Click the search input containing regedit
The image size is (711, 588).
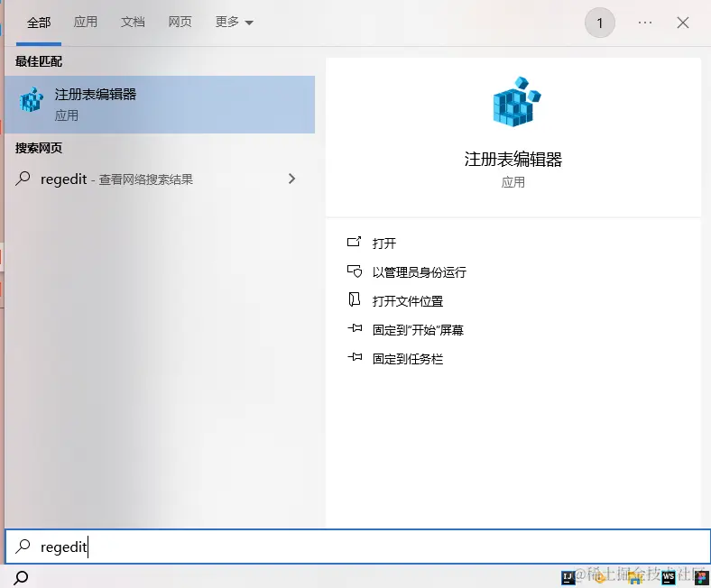coord(357,547)
